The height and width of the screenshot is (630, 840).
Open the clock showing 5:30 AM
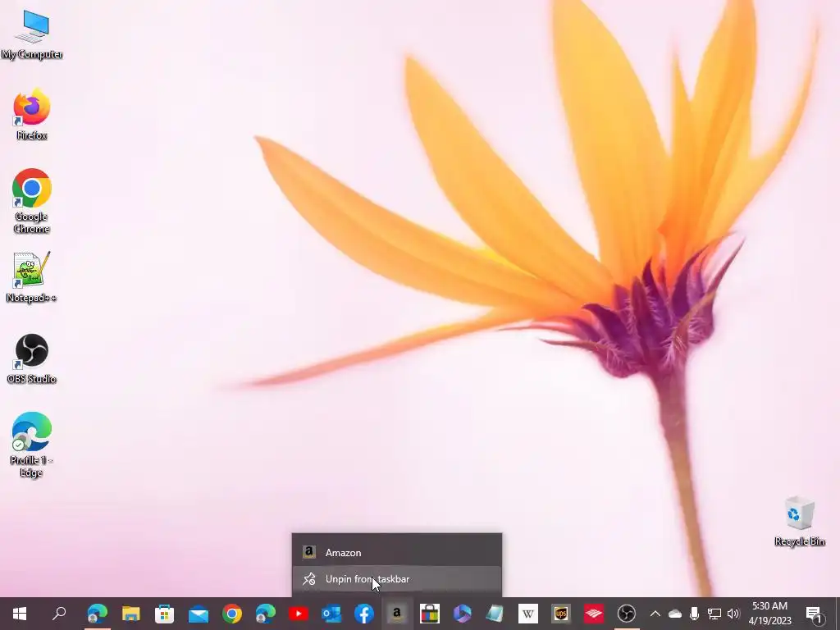pos(769,614)
